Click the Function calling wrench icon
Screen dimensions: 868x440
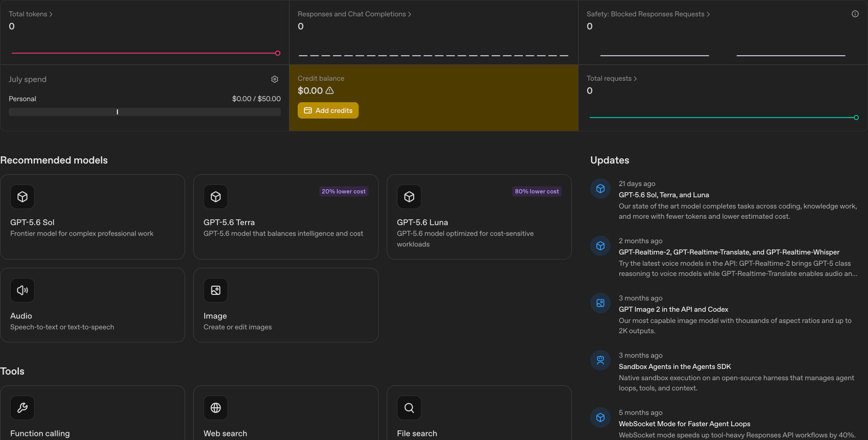coord(22,408)
